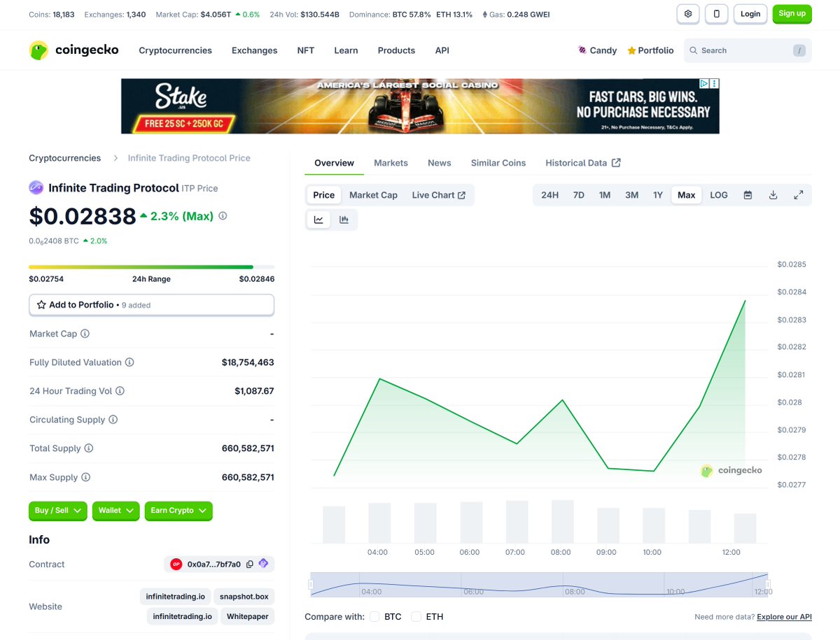Image resolution: width=840 pixels, height=640 pixels.
Task: Open Products nav menu
Action: 396,50
